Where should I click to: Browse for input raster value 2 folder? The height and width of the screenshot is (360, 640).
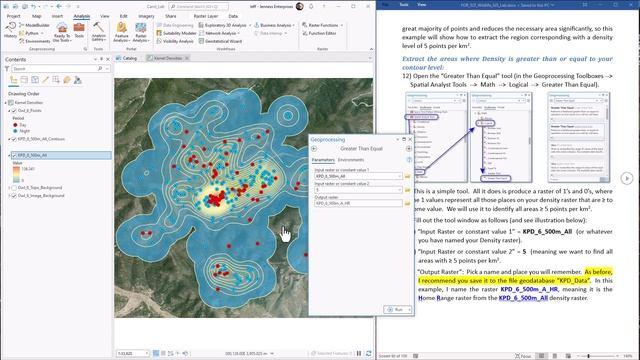pyautogui.click(x=407, y=190)
